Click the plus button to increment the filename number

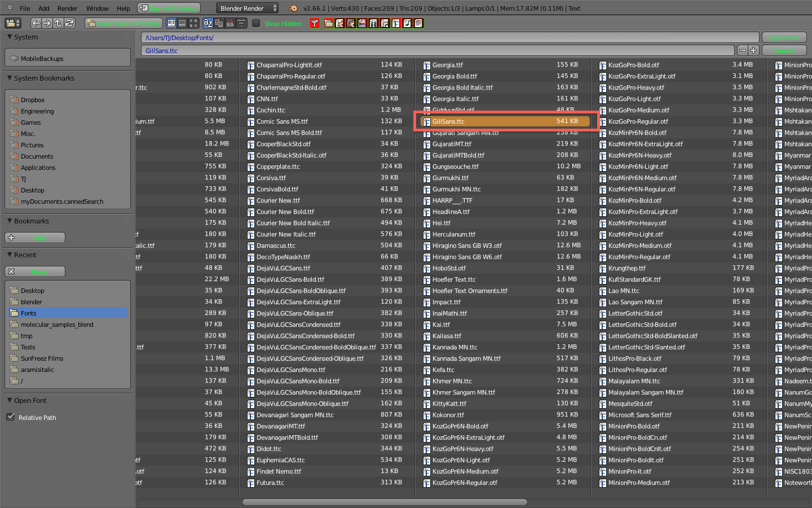pos(753,50)
